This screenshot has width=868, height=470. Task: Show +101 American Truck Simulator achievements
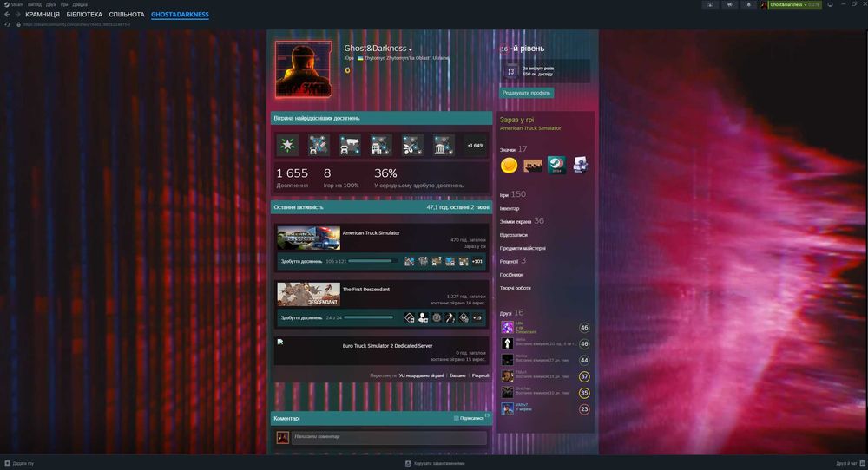[477, 261]
